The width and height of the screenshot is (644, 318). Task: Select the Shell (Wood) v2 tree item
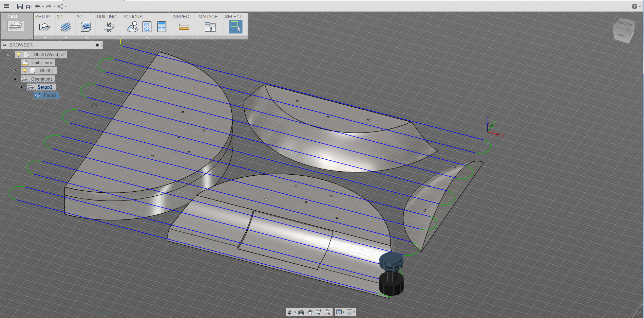(x=49, y=54)
